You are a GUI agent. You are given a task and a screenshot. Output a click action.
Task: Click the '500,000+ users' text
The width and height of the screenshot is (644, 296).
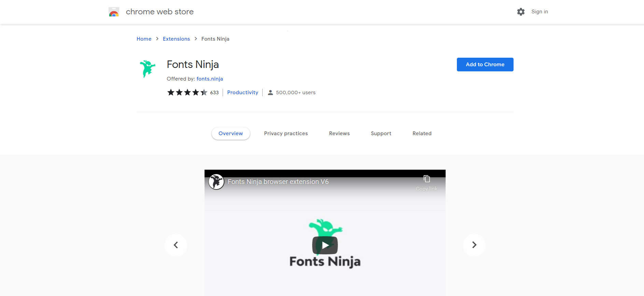[x=296, y=93]
